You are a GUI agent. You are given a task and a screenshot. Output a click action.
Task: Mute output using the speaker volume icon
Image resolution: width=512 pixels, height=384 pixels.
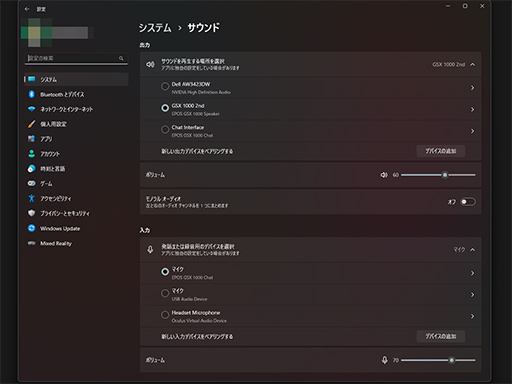click(x=384, y=175)
